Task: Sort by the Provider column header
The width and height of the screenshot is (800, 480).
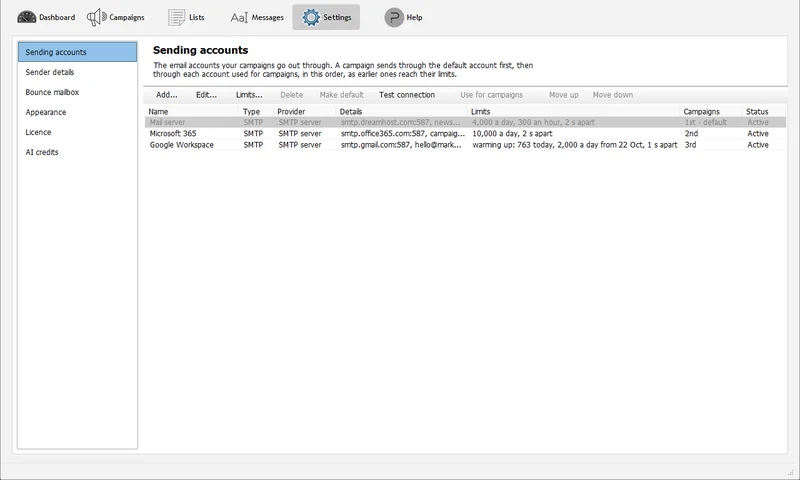Action: (x=305, y=111)
